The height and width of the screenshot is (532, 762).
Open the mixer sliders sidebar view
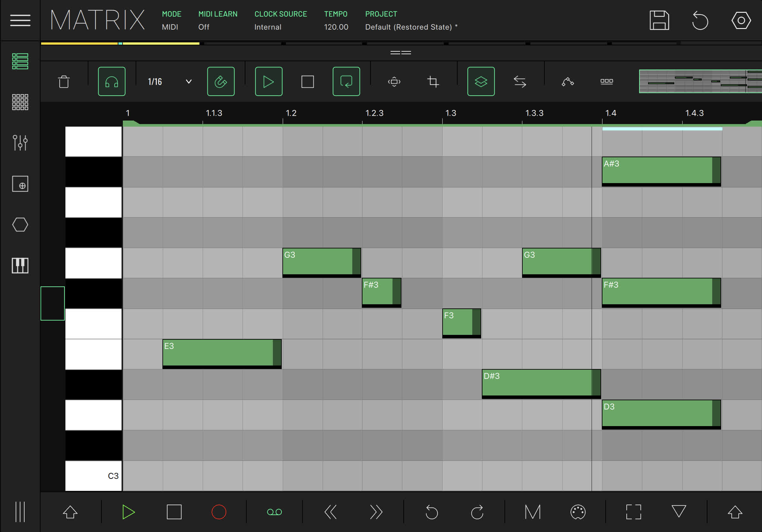pyautogui.click(x=20, y=143)
